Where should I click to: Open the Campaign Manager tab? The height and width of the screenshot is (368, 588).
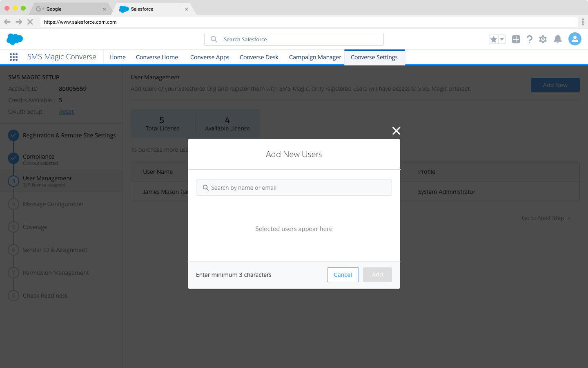point(315,57)
